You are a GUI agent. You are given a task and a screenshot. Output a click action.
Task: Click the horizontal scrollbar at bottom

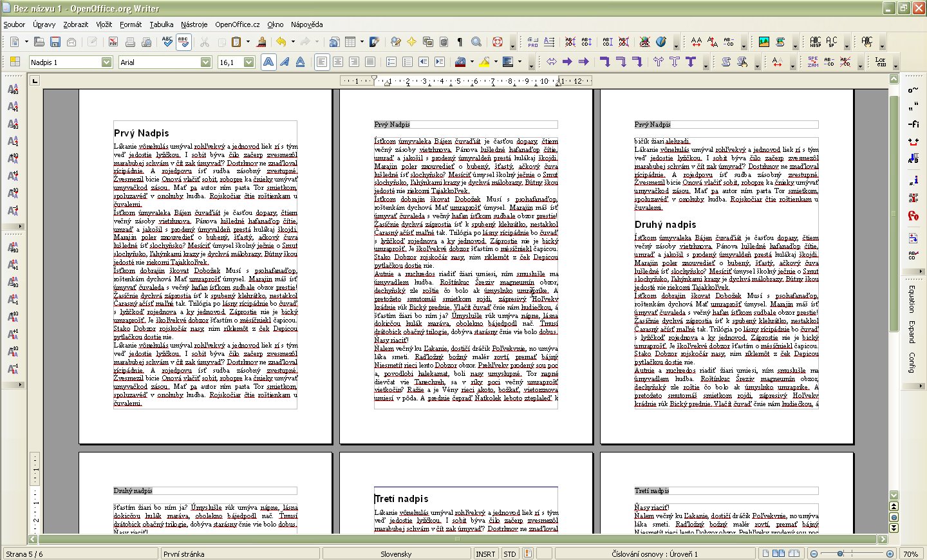(458, 539)
